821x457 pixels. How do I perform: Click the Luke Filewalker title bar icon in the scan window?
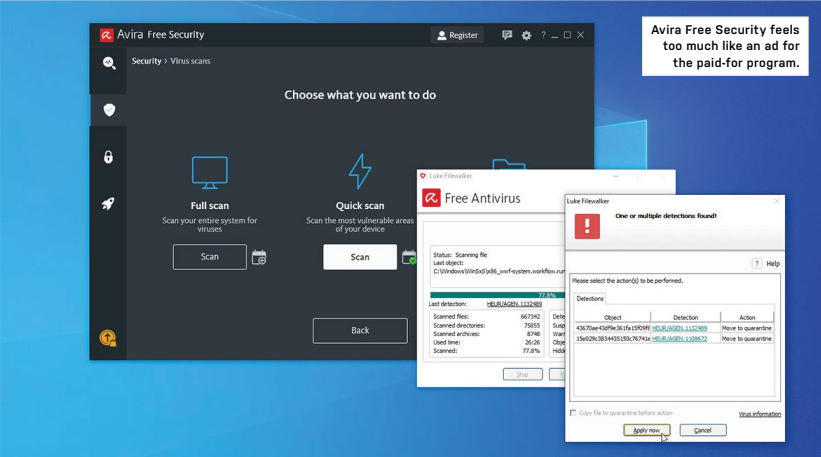coord(423,176)
